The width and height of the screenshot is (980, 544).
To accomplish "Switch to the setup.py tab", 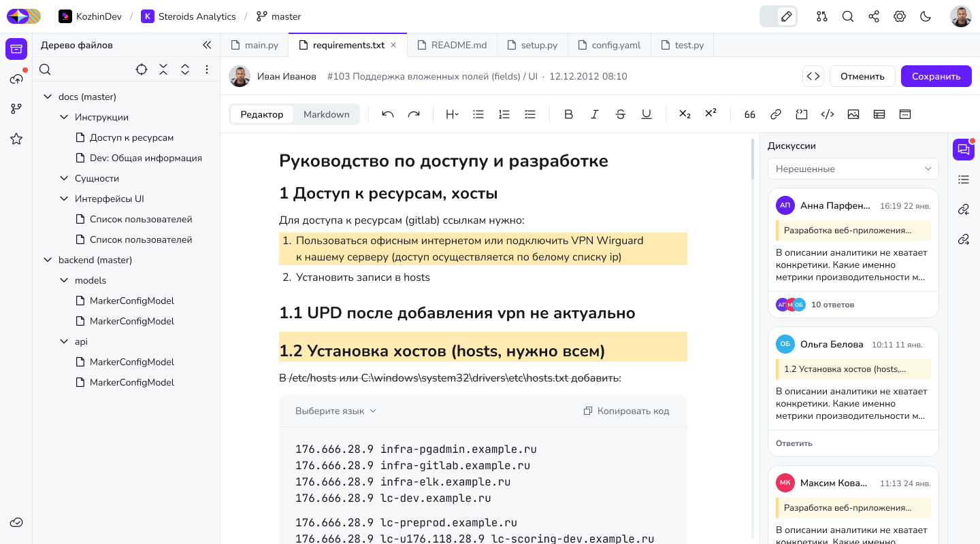I will click(x=532, y=45).
